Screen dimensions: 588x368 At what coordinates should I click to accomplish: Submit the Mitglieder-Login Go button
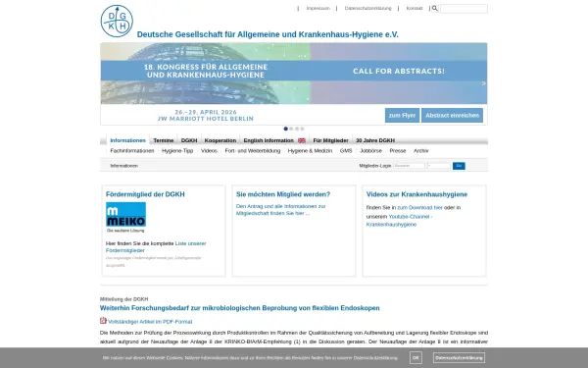pos(459,166)
